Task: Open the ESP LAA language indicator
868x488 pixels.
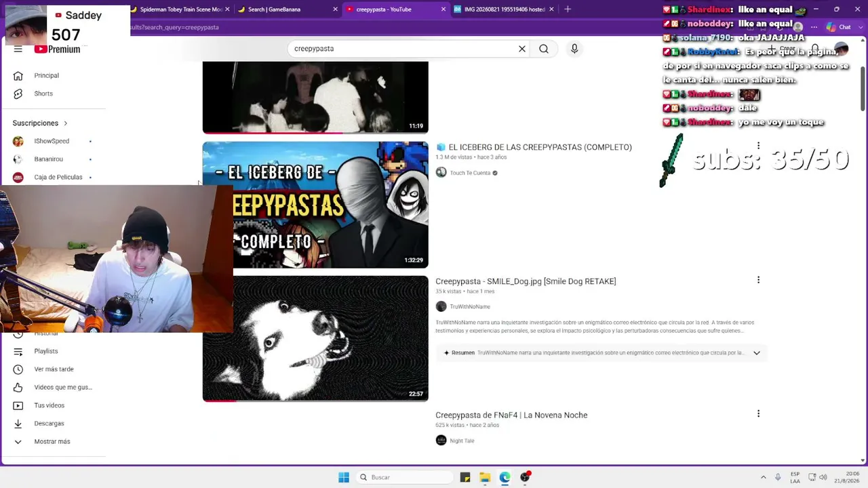Action: tap(795, 477)
